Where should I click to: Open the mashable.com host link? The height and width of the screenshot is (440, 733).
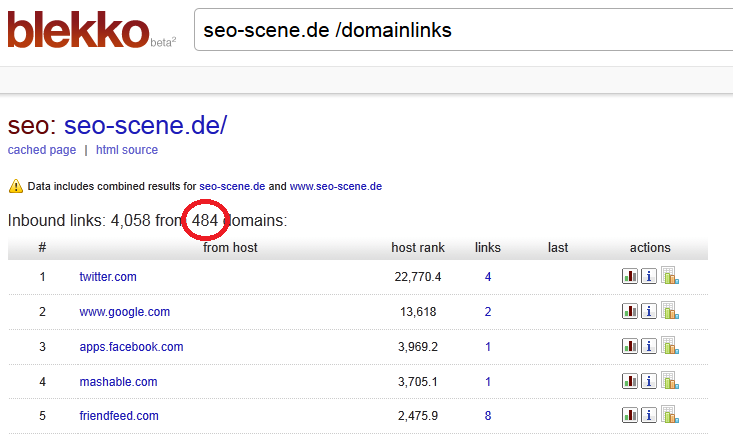coord(118,382)
